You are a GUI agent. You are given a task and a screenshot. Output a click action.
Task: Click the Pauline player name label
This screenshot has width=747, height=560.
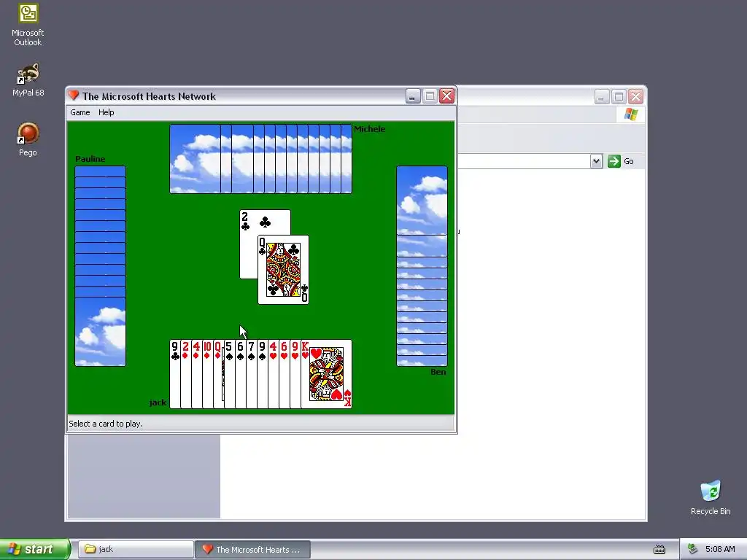(x=90, y=159)
